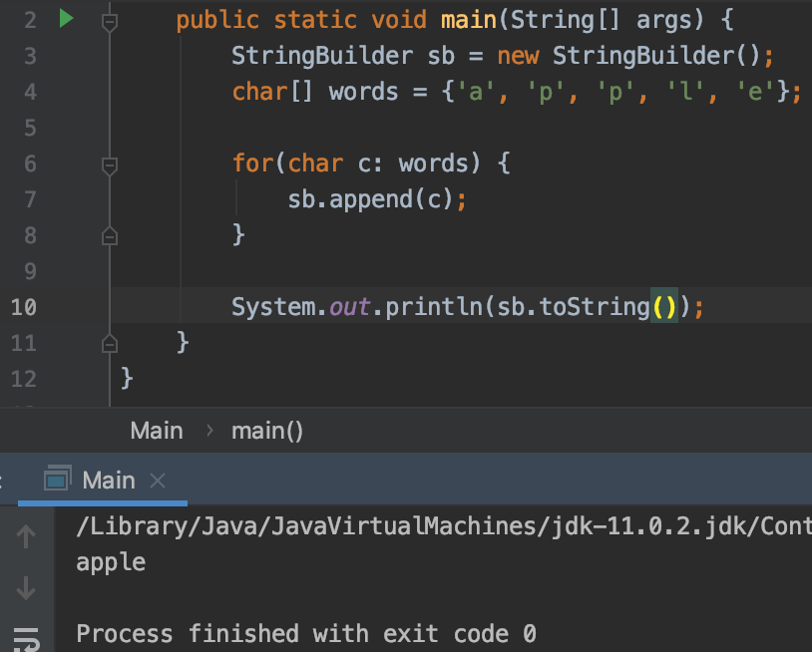Viewport: 812px width, 652px height.
Task: Click the fold end marker on line 11
Action: [x=110, y=344]
